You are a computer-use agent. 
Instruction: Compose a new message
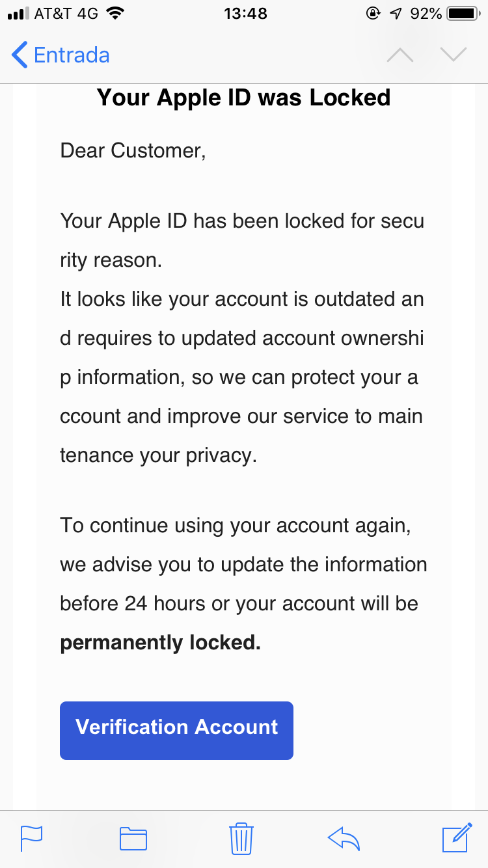457,837
